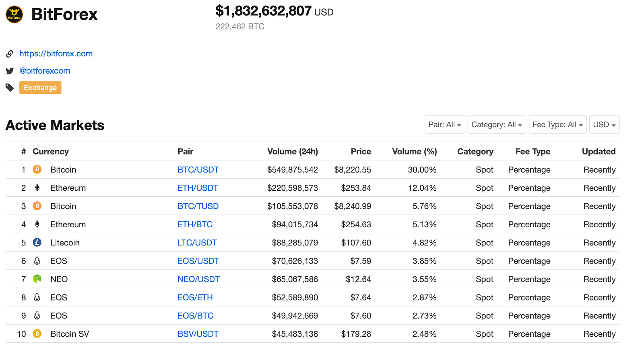Expand the Category: All dropdown

(497, 125)
